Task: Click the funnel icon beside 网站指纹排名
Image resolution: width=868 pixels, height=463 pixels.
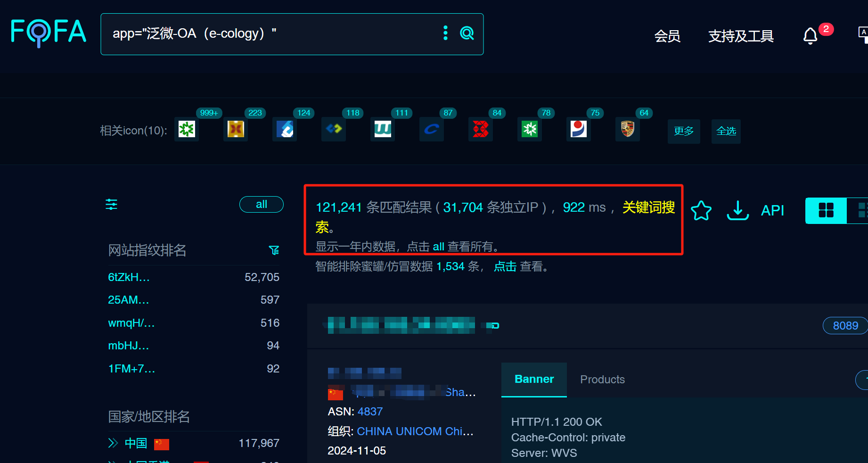Action: (274, 250)
